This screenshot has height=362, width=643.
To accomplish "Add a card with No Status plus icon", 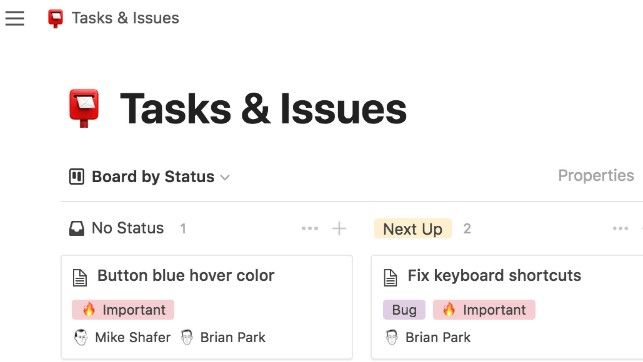I will (x=339, y=228).
